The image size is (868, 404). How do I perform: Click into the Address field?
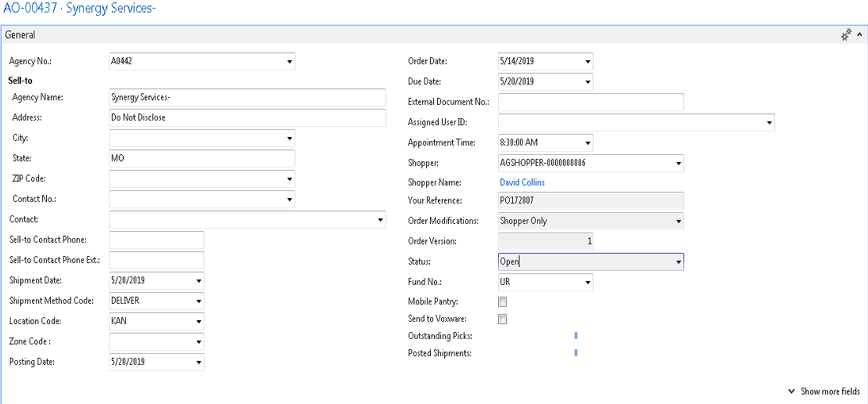247,117
